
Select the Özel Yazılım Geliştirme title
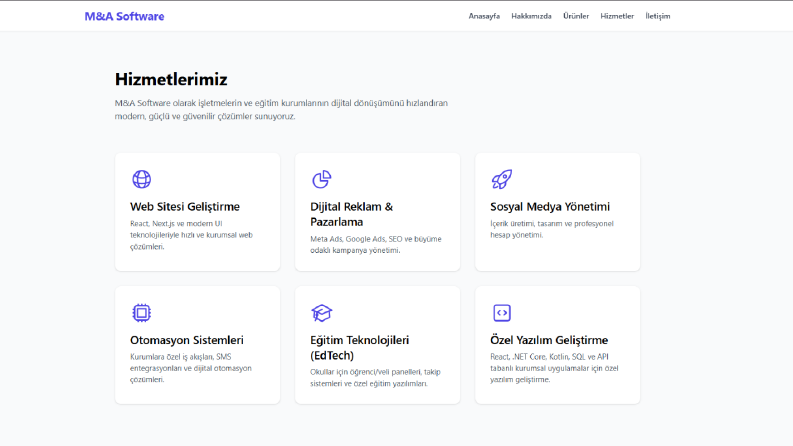[x=549, y=340]
